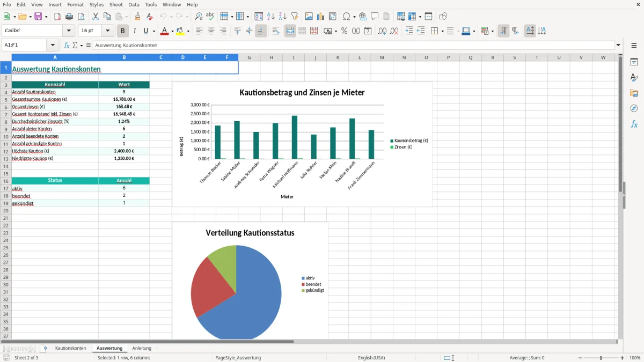Toggle Align Bottom button
The height and width of the screenshot is (362, 644).
pos(261,31)
